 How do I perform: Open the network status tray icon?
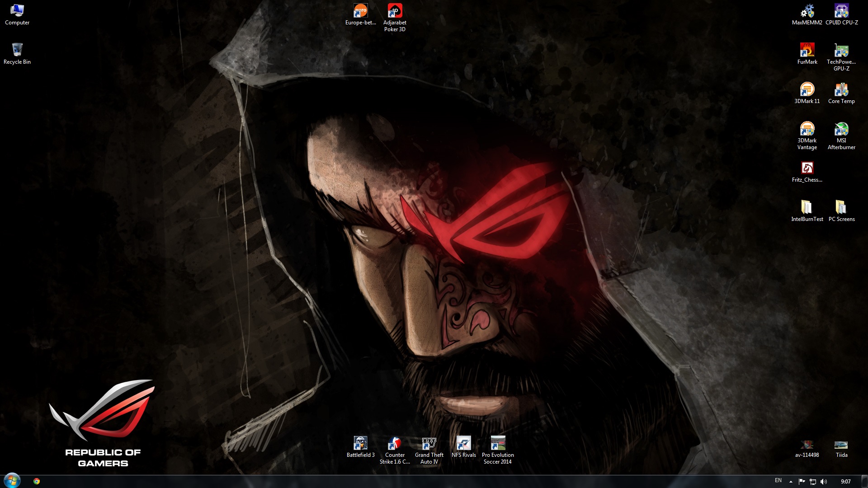pyautogui.click(x=812, y=482)
